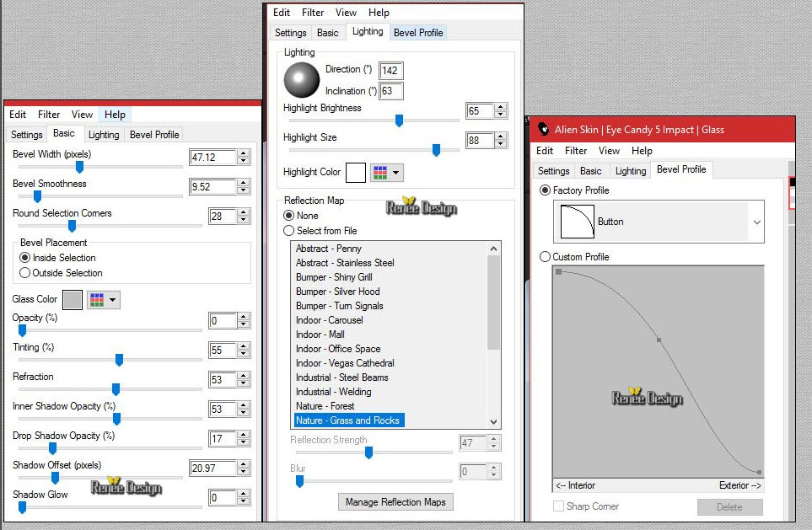Open Glass Color dropdown arrow

112,300
